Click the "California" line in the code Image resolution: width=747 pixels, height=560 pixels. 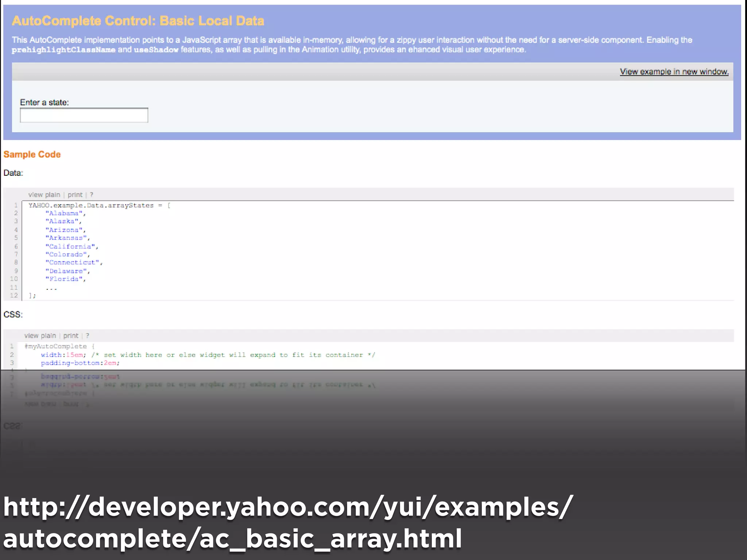(72, 246)
